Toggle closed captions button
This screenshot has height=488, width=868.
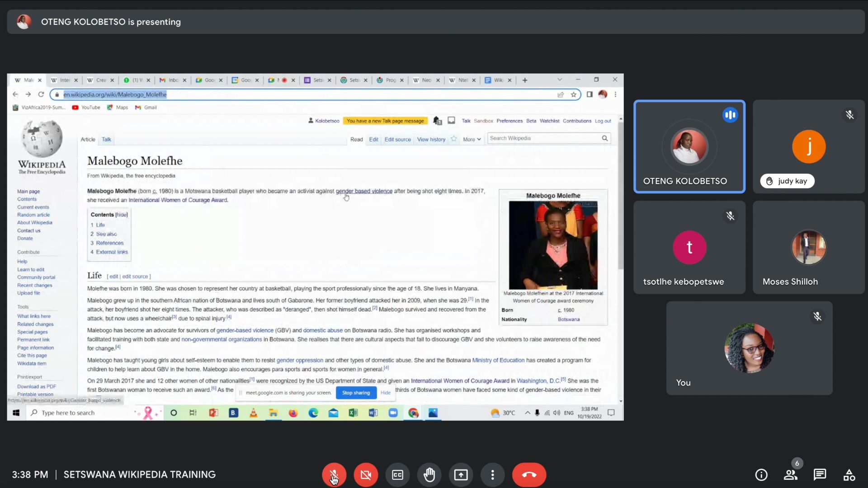[x=397, y=475]
